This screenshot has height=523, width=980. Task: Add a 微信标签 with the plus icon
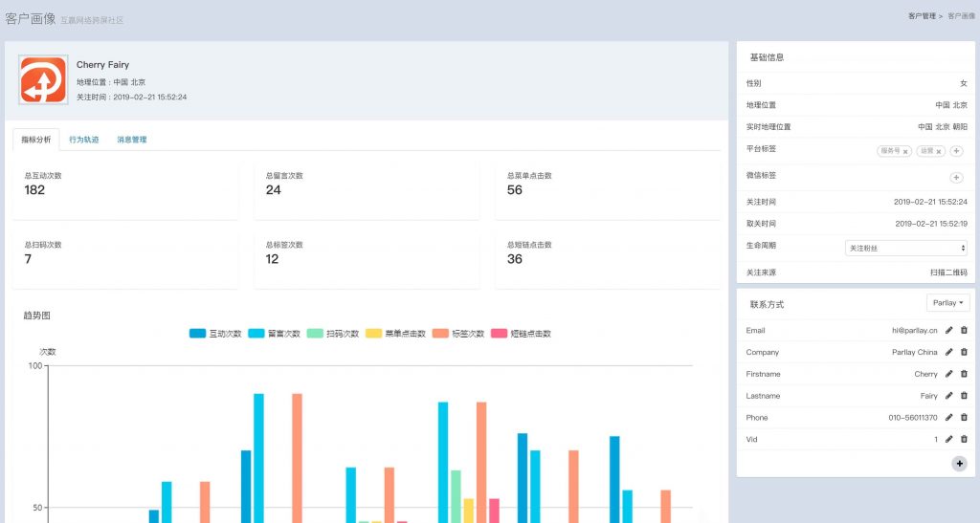coord(956,178)
